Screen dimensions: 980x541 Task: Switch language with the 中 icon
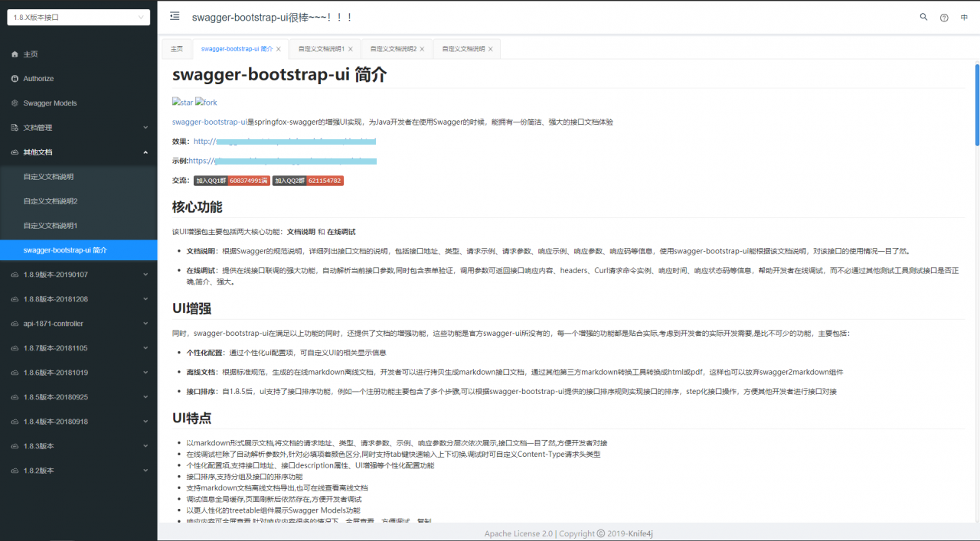(x=964, y=17)
